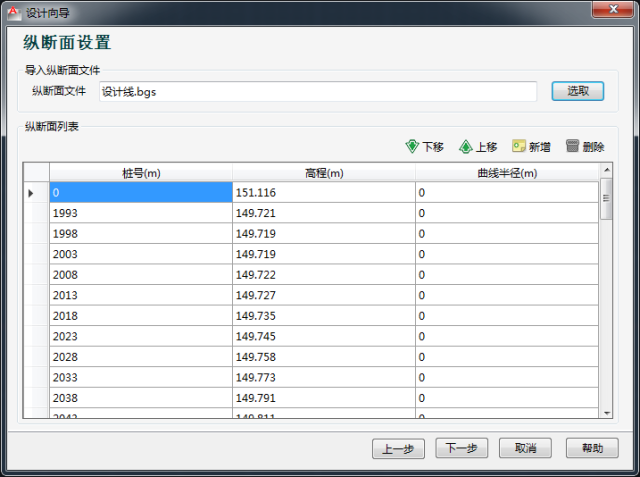The width and height of the screenshot is (640, 477).
Task: Click the 上移 move-up arrow icon
Action: click(465, 146)
